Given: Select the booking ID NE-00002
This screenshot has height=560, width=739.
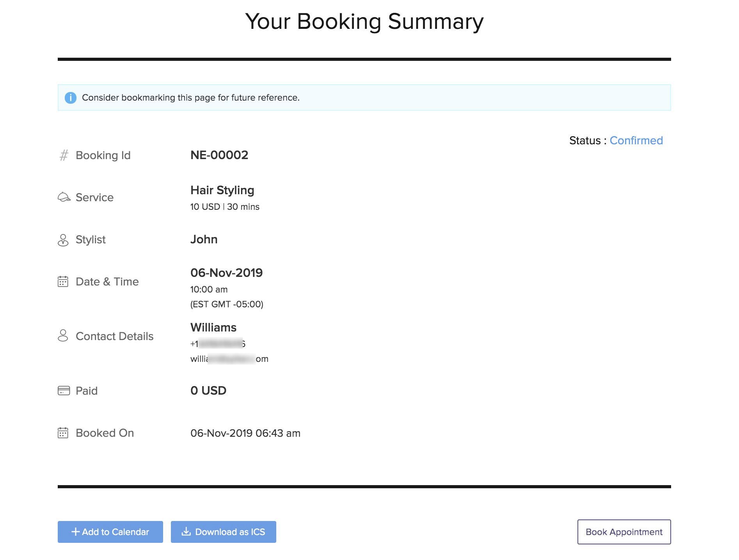Looking at the screenshot, I should [219, 155].
